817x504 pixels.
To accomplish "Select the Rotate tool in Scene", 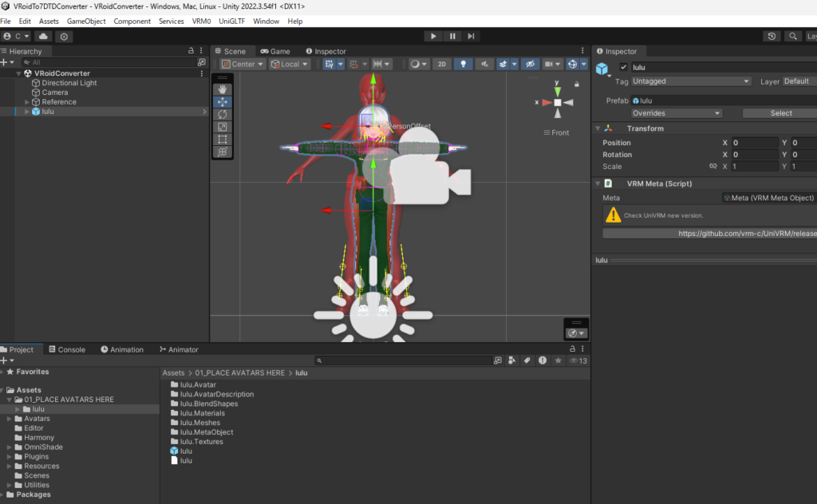I will (223, 114).
